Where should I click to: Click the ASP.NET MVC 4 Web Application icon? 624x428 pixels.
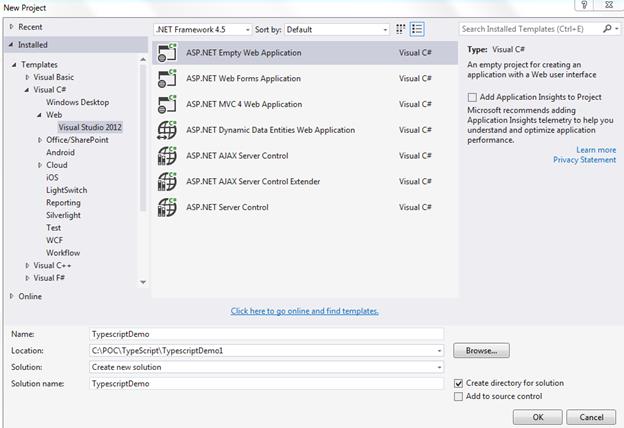167,104
